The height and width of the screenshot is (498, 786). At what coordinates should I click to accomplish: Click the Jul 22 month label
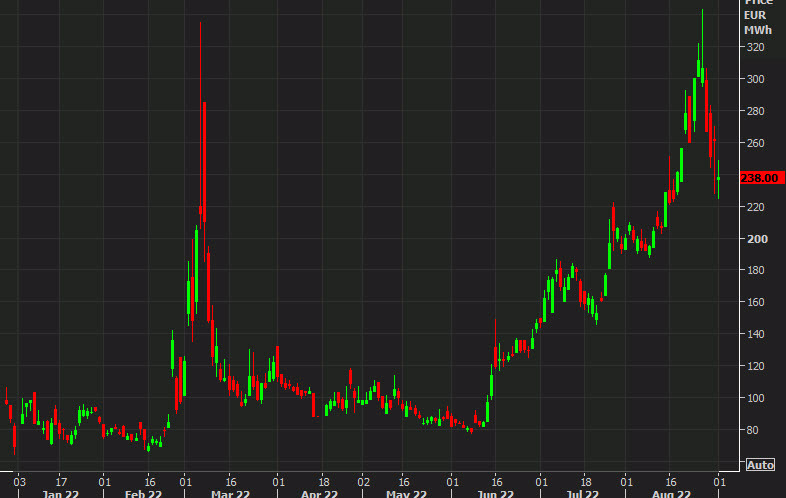coord(582,494)
